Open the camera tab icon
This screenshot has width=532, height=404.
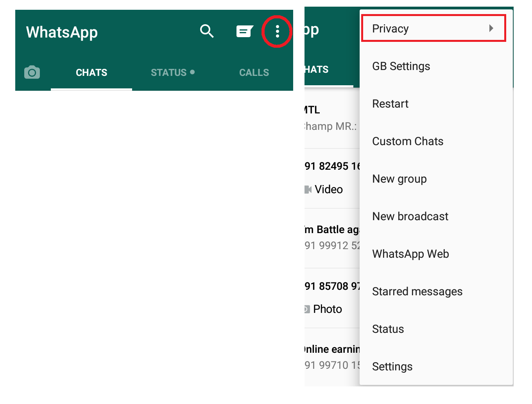pos(32,72)
